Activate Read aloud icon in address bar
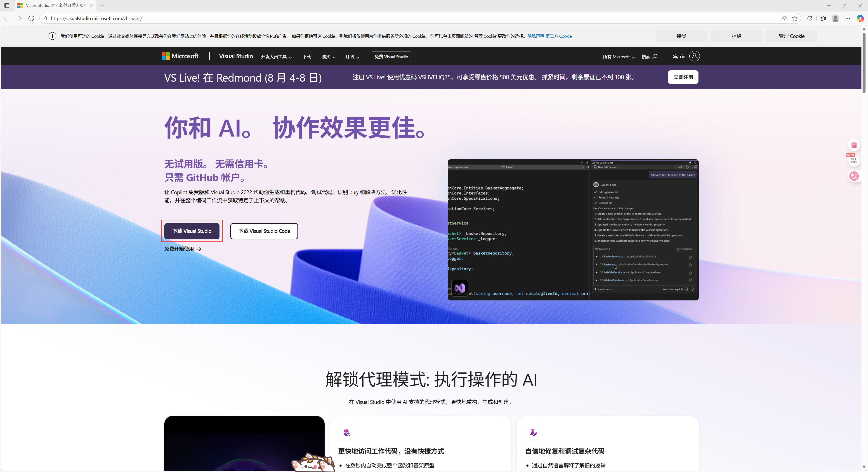The height and width of the screenshot is (472, 868). point(784,18)
